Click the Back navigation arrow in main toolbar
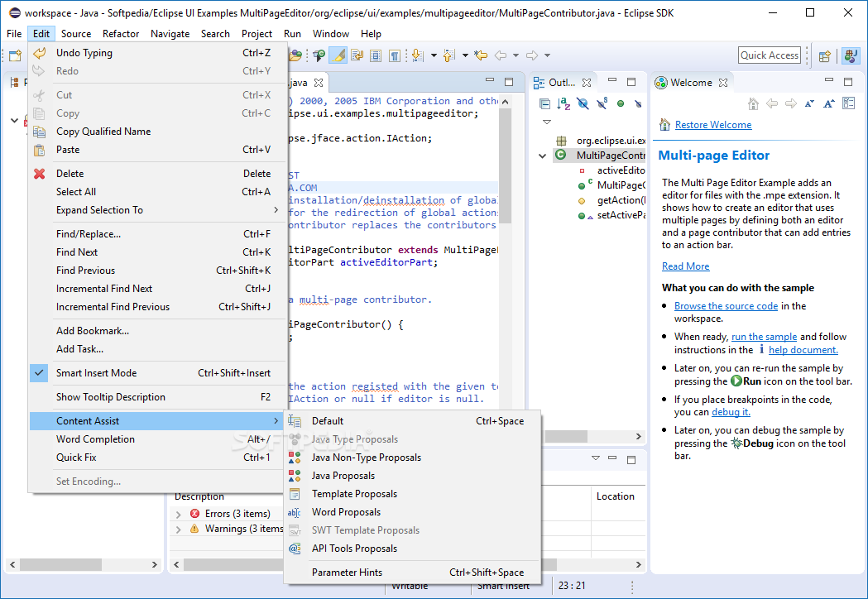Viewport: 868px width, 599px height. click(501, 55)
